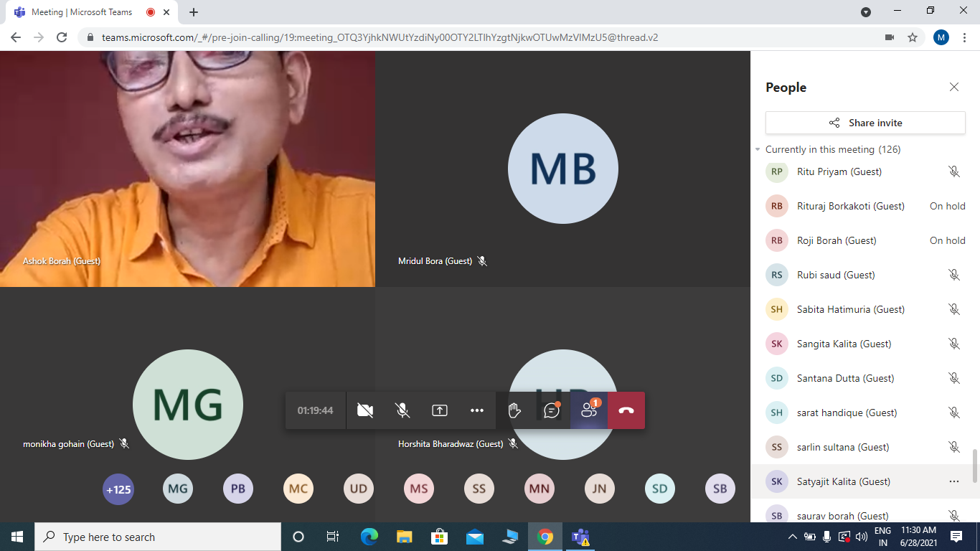Open Task View on the taskbar
The height and width of the screenshot is (551, 980).
[x=333, y=537]
